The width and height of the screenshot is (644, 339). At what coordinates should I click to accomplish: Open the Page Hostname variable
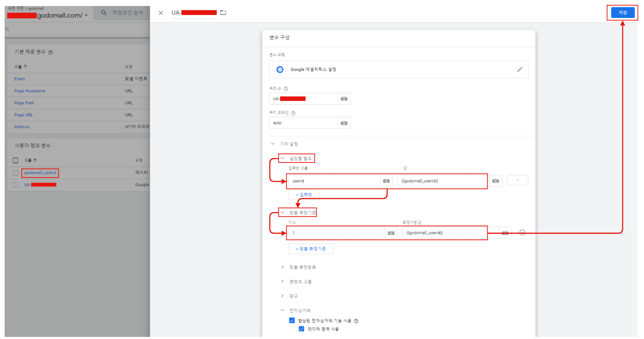coord(29,91)
